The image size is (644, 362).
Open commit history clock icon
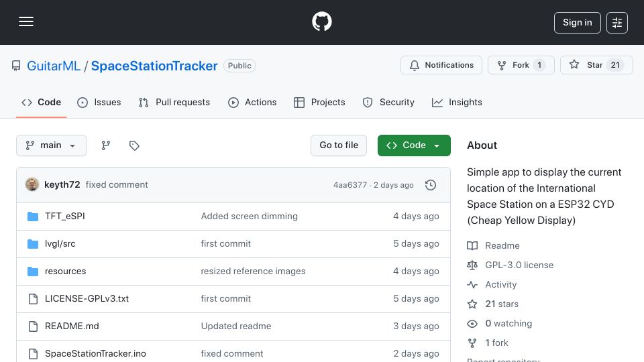pyautogui.click(x=431, y=185)
